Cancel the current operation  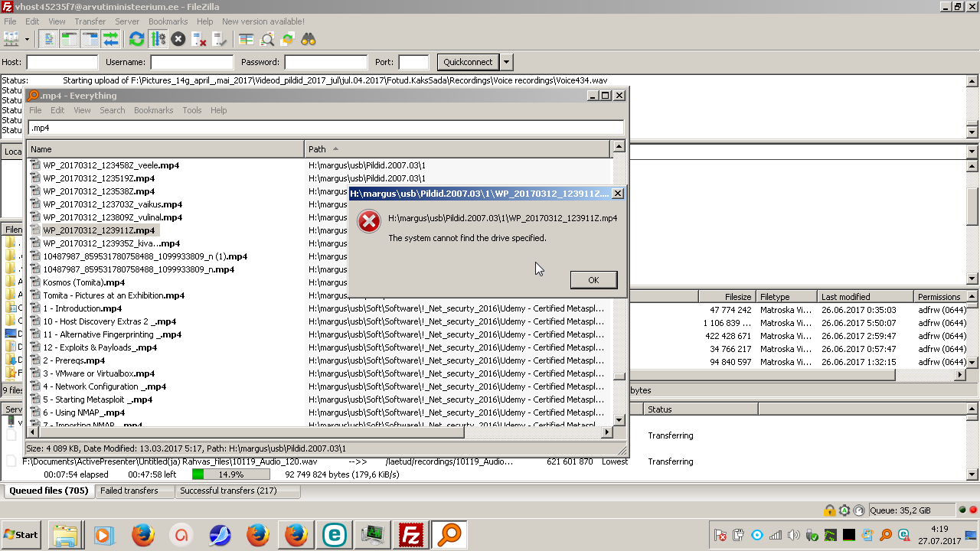point(178,39)
